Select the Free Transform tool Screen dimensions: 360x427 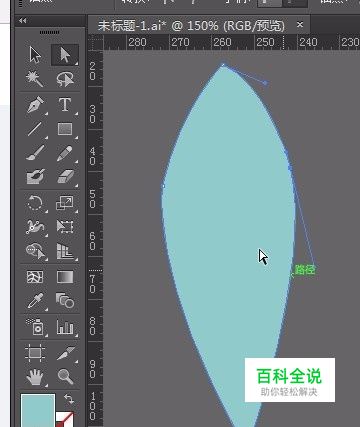pos(65,227)
